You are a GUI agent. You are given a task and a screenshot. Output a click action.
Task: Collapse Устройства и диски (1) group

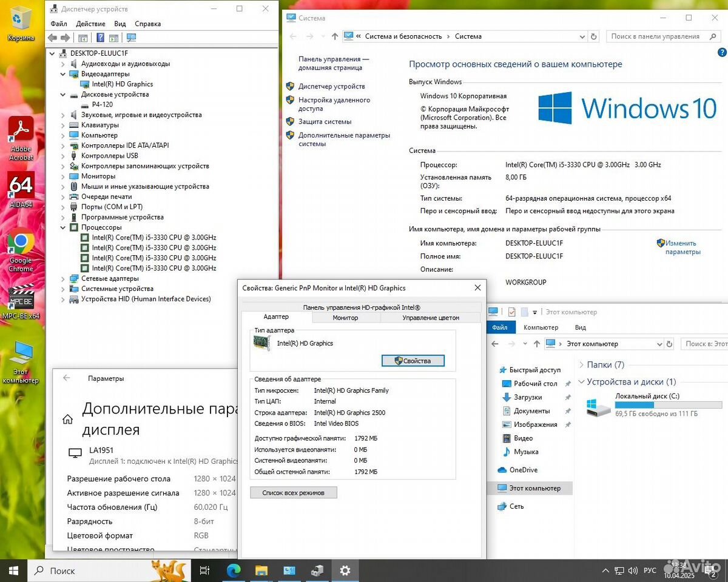(582, 382)
